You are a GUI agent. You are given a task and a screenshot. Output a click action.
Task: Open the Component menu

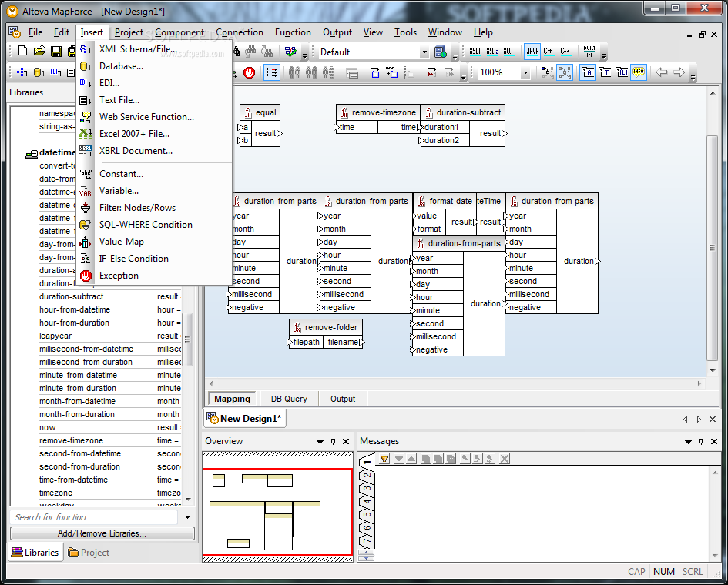click(179, 32)
